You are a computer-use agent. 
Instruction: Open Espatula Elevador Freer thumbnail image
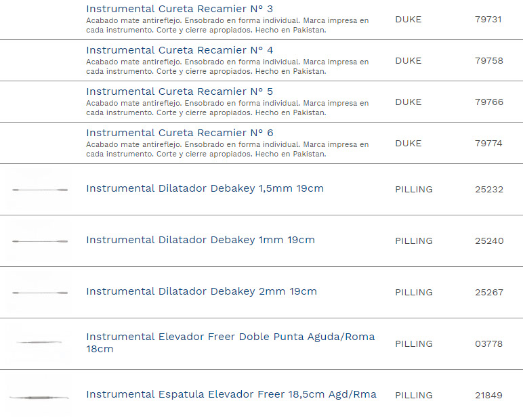point(40,396)
